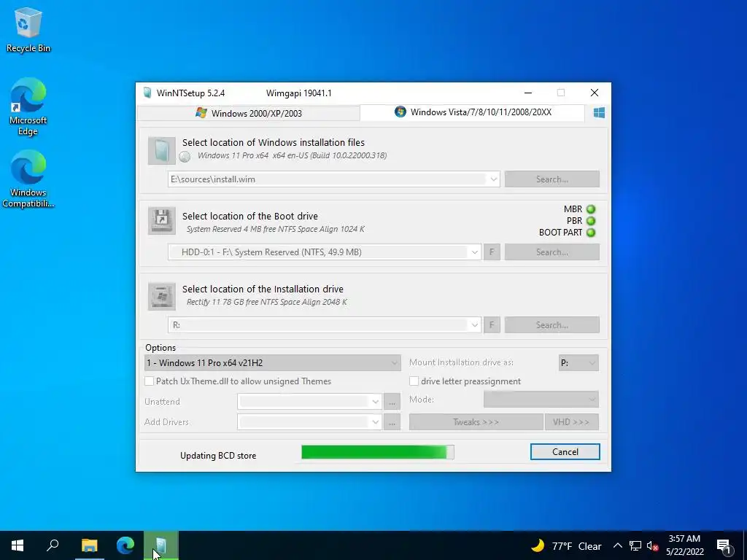Click WinNTSetup taskbar button
The height and width of the screenshot is (560, 747).
(x=161, y=545)
